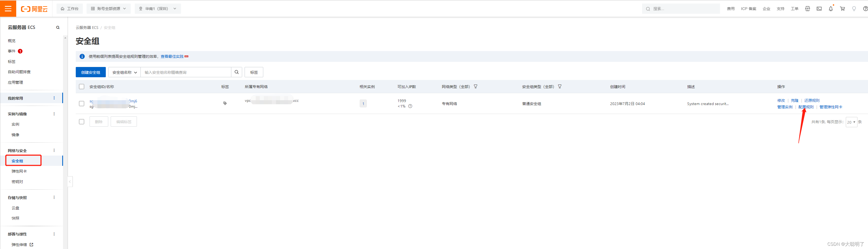Click the search icon in the top search bar
868x249 pixels.
tap(648, 9)
